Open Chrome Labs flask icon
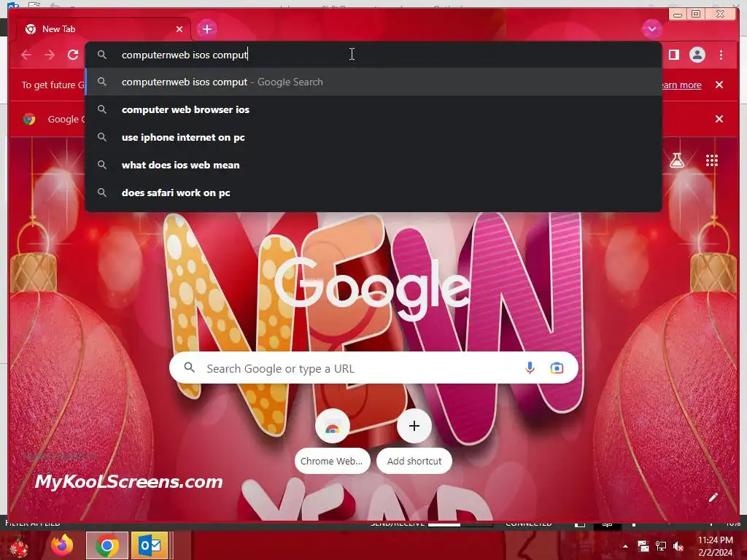 (676, 160)
